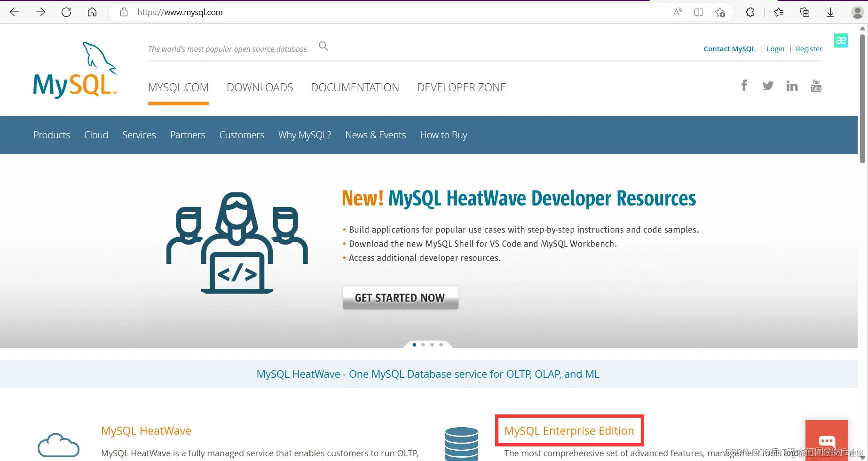Image resolution: width=868 pixels, height=461 pixels.
Task: Open the How to Buy menu item
Action: (x=443, y=135)
